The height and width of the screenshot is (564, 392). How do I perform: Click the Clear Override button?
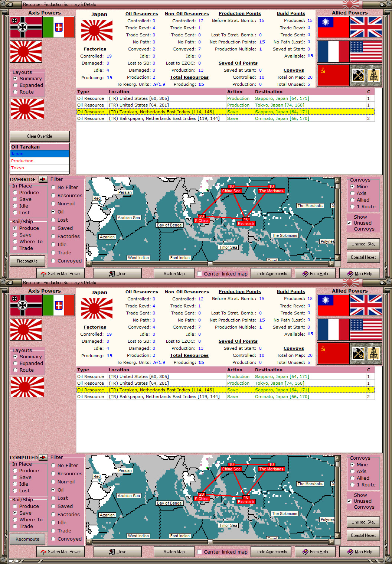coord(39,136)
